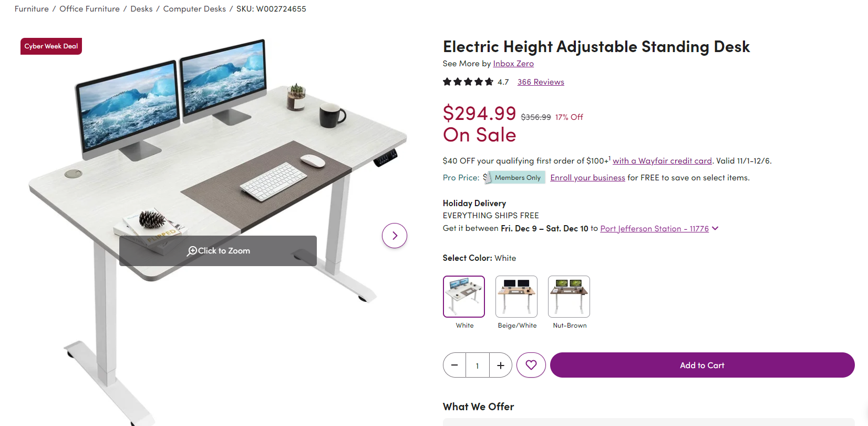Open the 366 Reviews link
Screen dimensions: 868x426
(541, 82)
